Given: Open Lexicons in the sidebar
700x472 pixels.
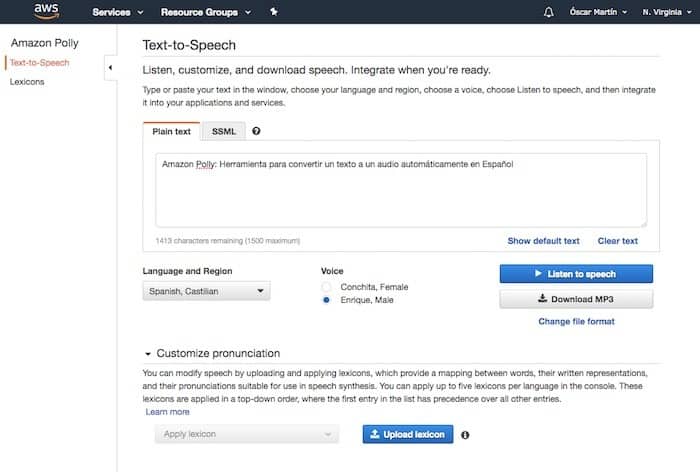Looking at the screenshot, I should pos(27,82).
